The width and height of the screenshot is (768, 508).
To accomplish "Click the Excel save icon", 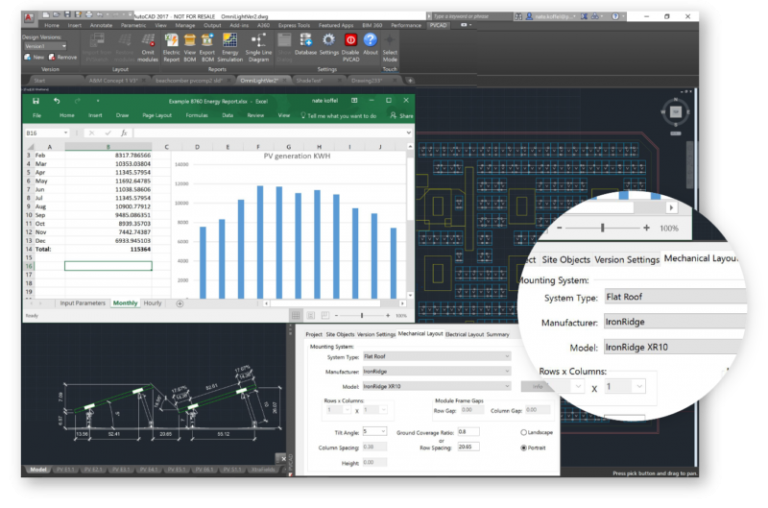I will tap(36, 101).
